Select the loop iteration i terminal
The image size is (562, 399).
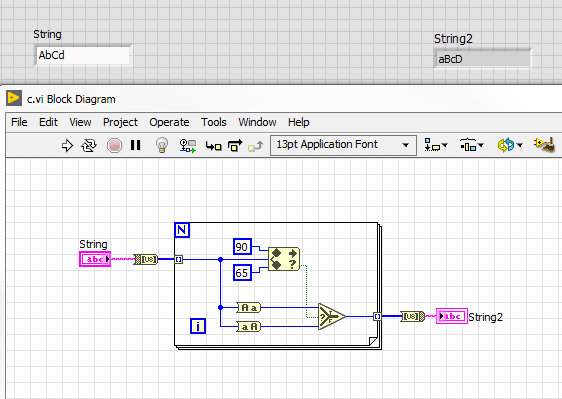click(198, 326)
